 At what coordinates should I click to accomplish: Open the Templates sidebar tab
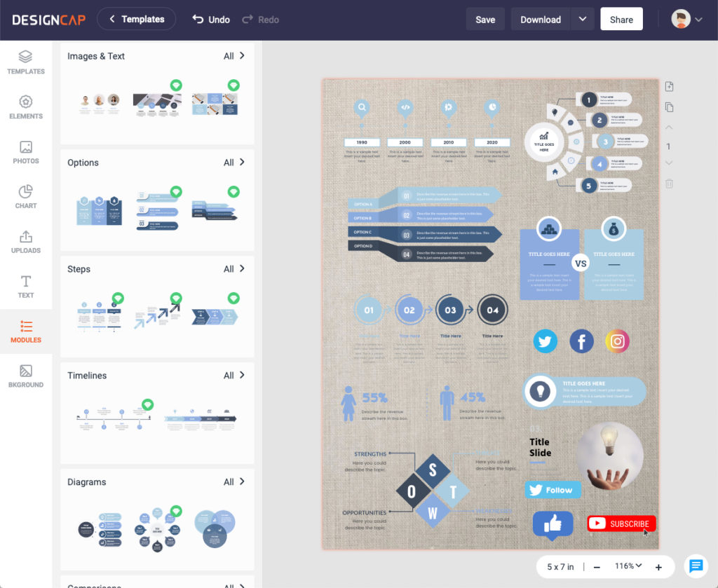(x=26, y=62)
